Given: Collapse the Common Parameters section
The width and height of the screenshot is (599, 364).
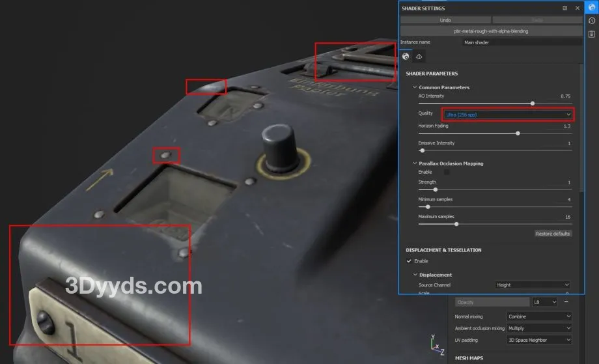Looking at the screenshot, I should click(x=415, y=87).
